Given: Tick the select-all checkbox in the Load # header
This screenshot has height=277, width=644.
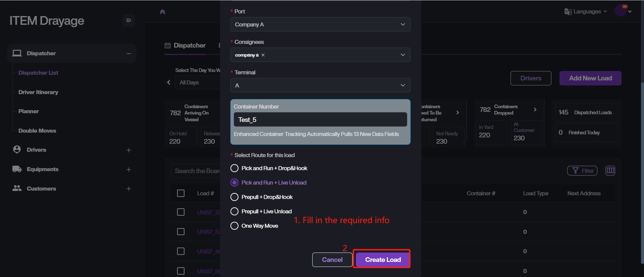Looking at the screenshot, I should point(181,193).
